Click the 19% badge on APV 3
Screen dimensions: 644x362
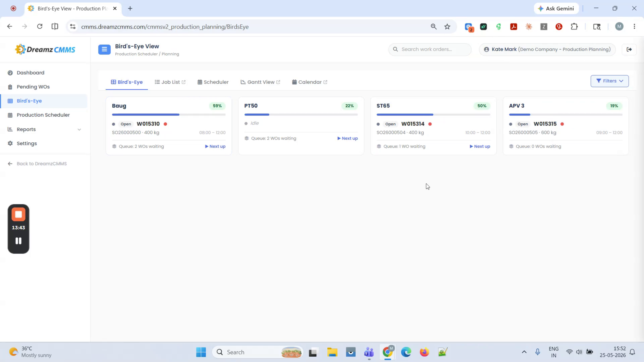pyautogui.click(x=614, y=106)
